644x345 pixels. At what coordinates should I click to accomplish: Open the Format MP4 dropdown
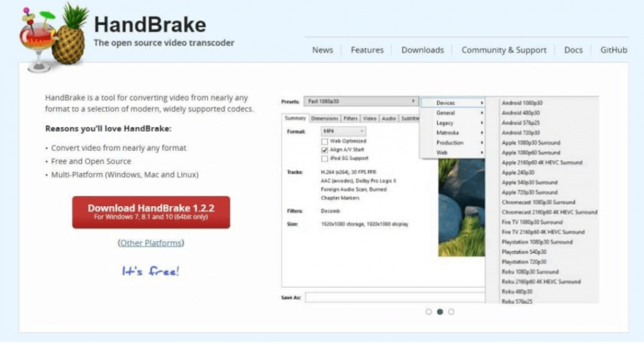click(343, 131)
